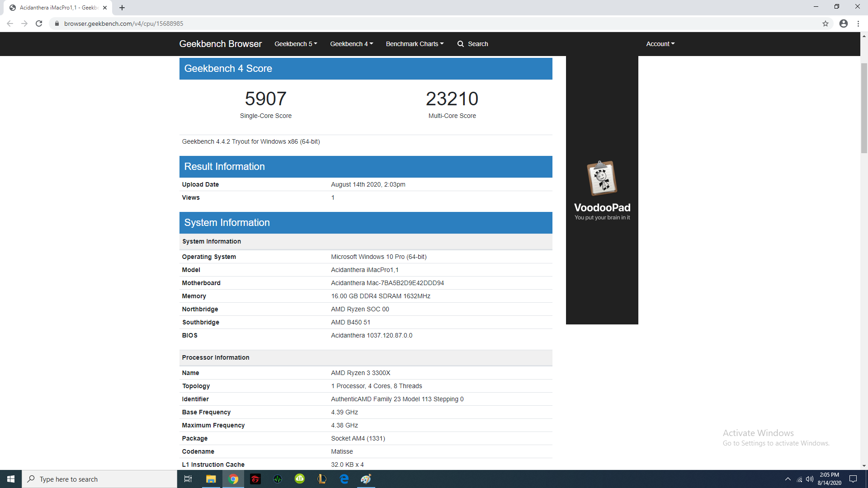Viewport: 868px width, 488px height.
Task: Expand the Geekbench 5 dropdown
Action: (296, 44)
